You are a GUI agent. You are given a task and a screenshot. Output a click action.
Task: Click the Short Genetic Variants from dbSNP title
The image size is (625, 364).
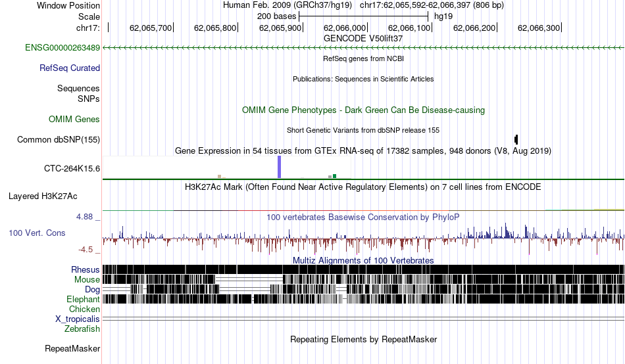pyautogui.click(x=363, y=130)
